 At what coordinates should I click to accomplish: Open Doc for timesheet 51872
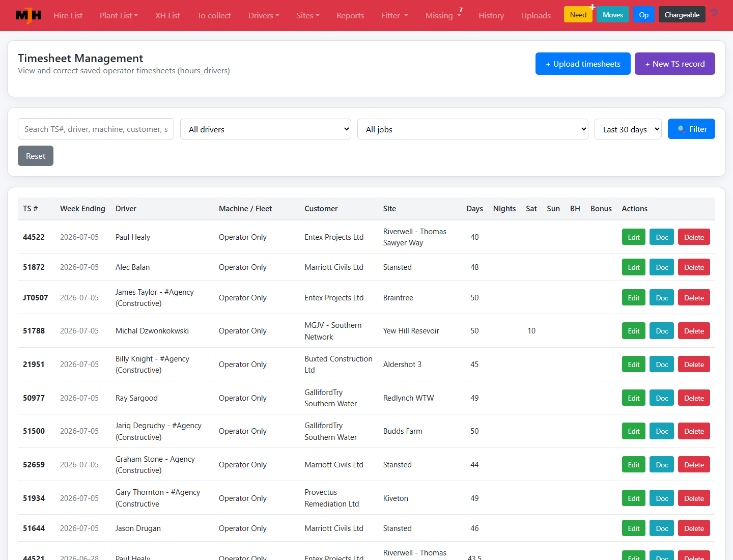tap(662, 267)
